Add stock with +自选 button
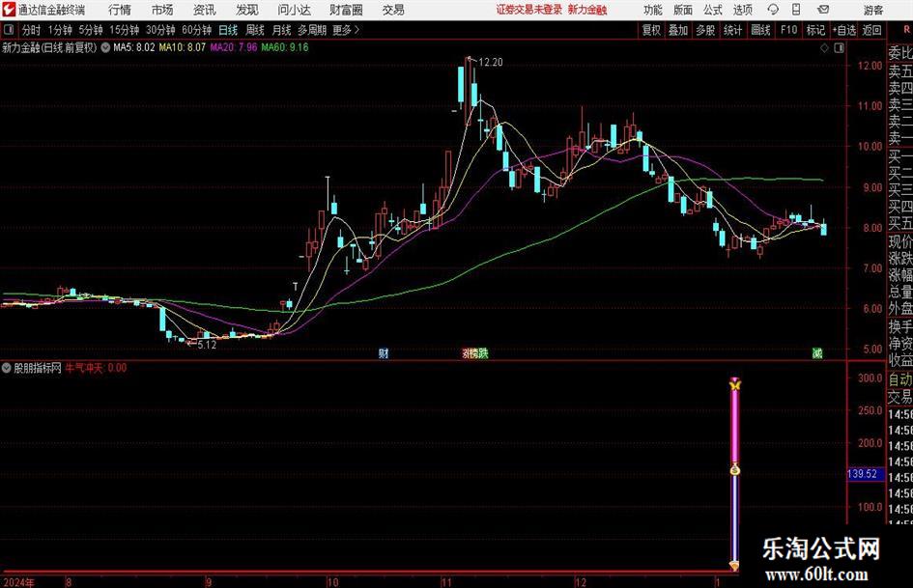This screenshot has height=588, width=913. point(844,30)
